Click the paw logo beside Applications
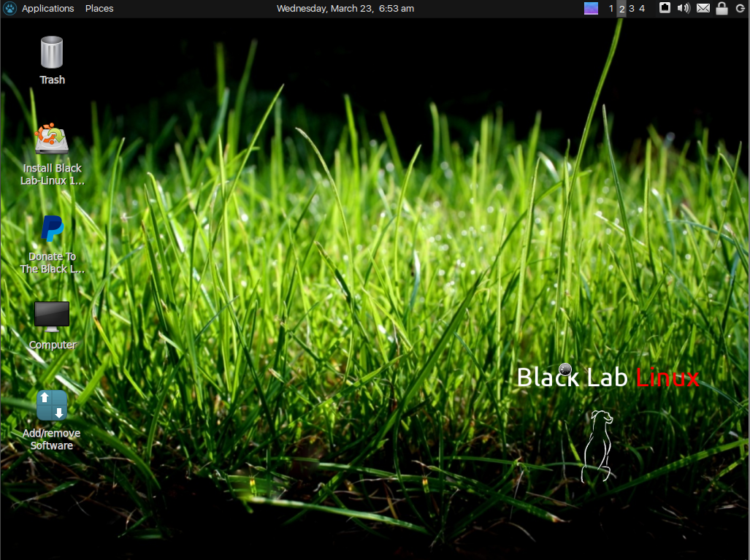The height and width of the screenshot is (560, 750). point(10,8)
